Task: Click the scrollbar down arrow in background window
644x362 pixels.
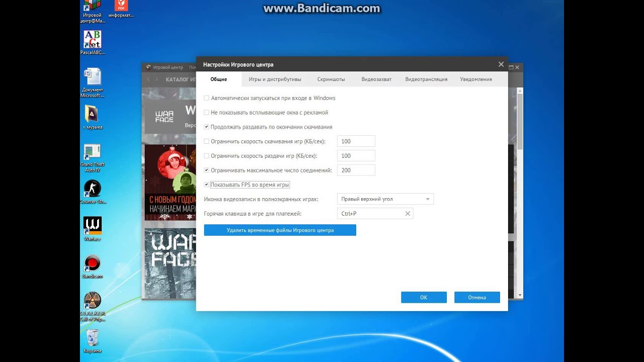Action: 520,296
